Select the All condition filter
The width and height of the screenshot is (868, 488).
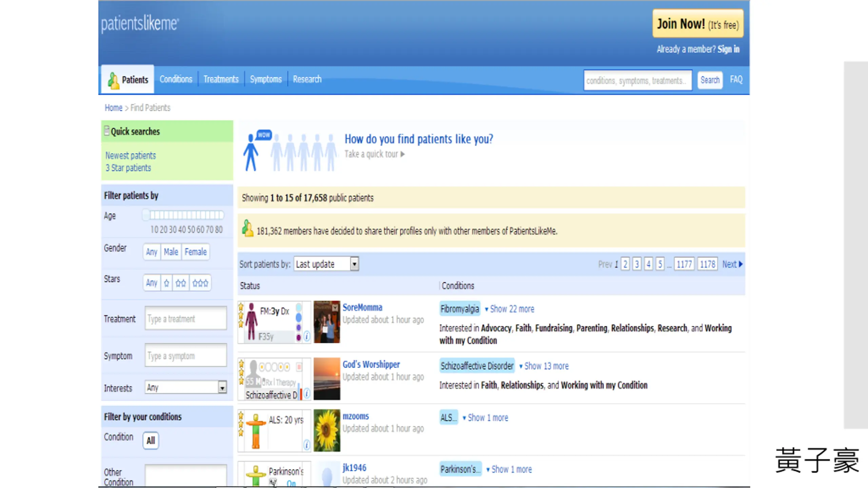[x=151, y=440]
